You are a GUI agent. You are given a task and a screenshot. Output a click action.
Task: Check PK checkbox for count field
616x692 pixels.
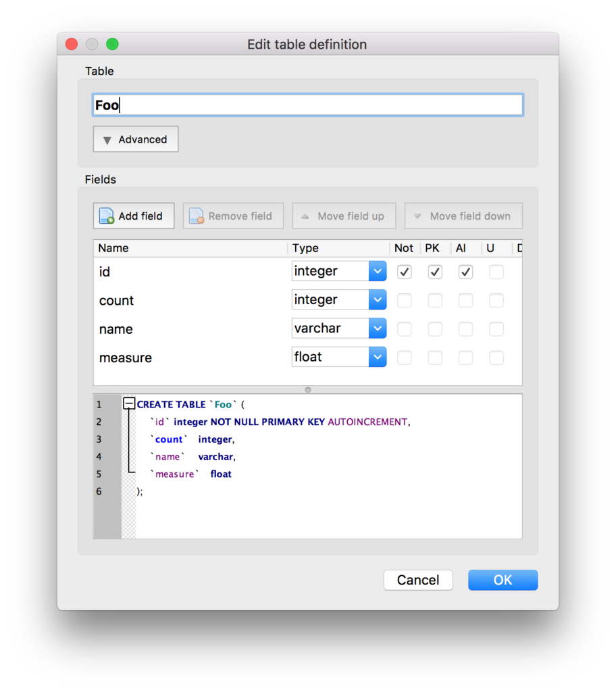(435, 301)
